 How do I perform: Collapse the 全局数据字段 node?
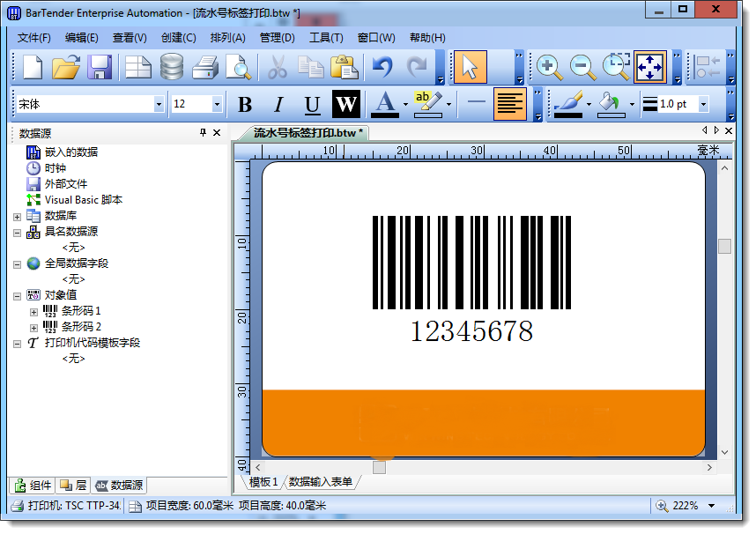[x=17, y=265]
